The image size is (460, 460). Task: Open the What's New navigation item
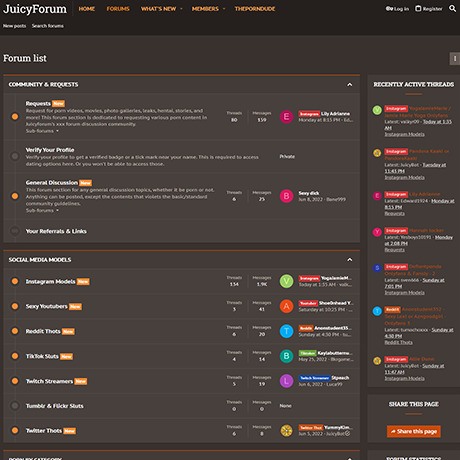click(x=158, y=9)
